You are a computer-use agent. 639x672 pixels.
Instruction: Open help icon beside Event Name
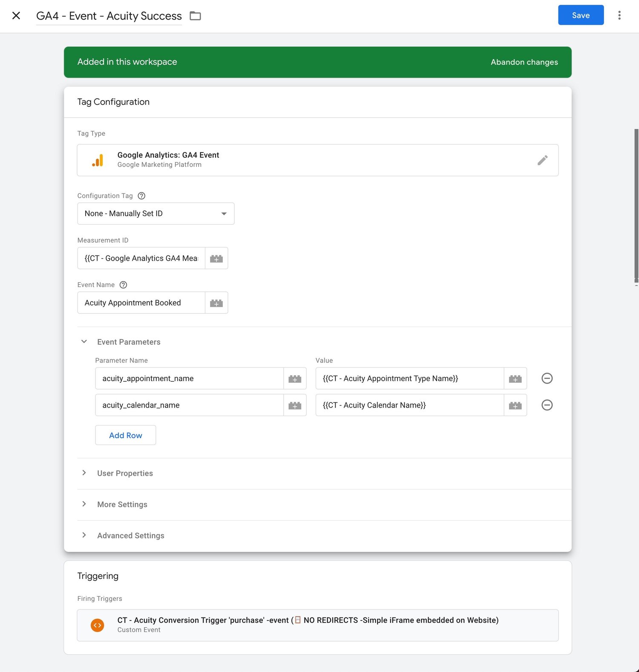[x=124, y=285]
